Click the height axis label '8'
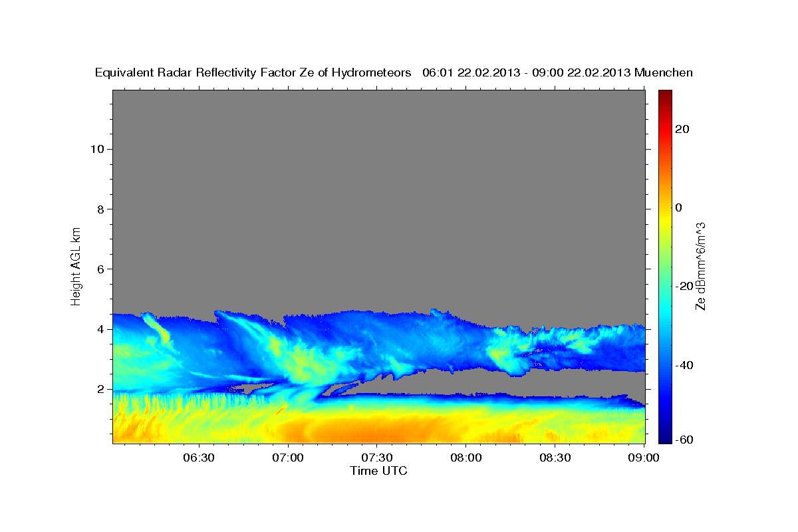The width and height of the screenshot is (798, 532). (x=100, y=209)
